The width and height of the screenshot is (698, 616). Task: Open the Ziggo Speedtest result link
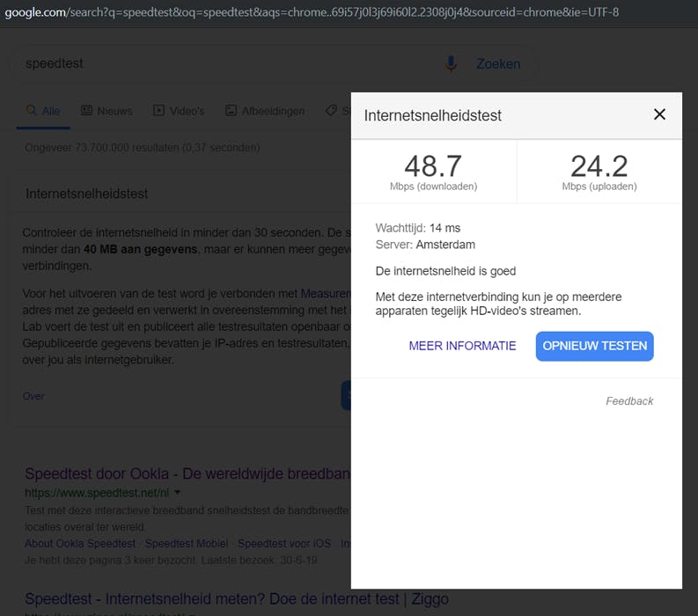[237, 599]
